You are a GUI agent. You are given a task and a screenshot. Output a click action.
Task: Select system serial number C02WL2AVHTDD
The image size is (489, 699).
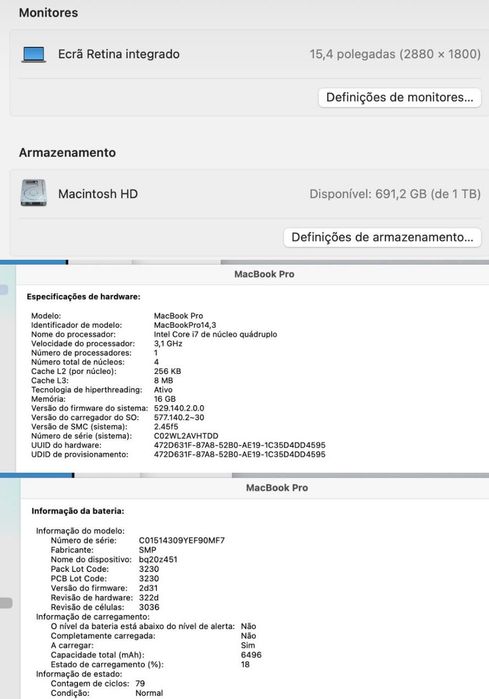186,436
